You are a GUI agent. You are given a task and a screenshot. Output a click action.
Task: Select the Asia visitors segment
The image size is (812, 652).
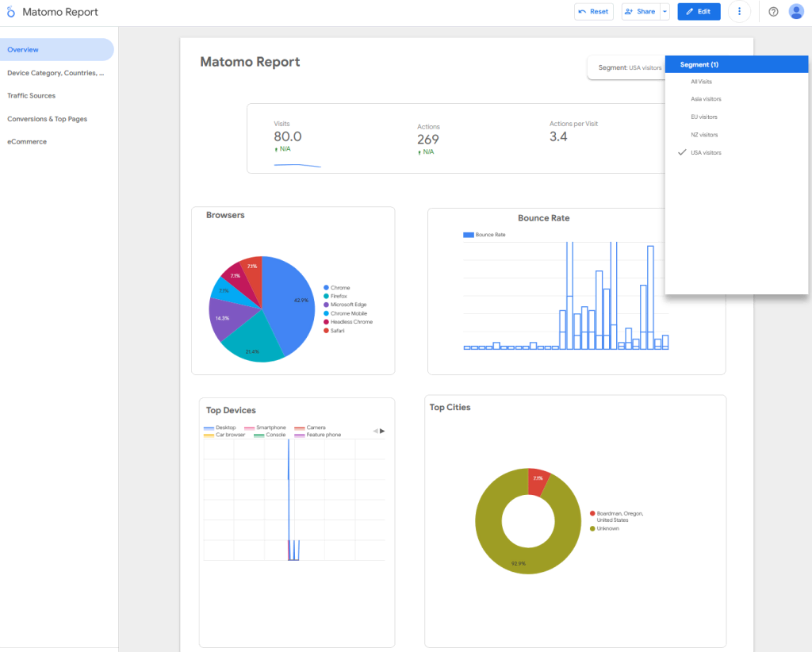tap(706, 98)
